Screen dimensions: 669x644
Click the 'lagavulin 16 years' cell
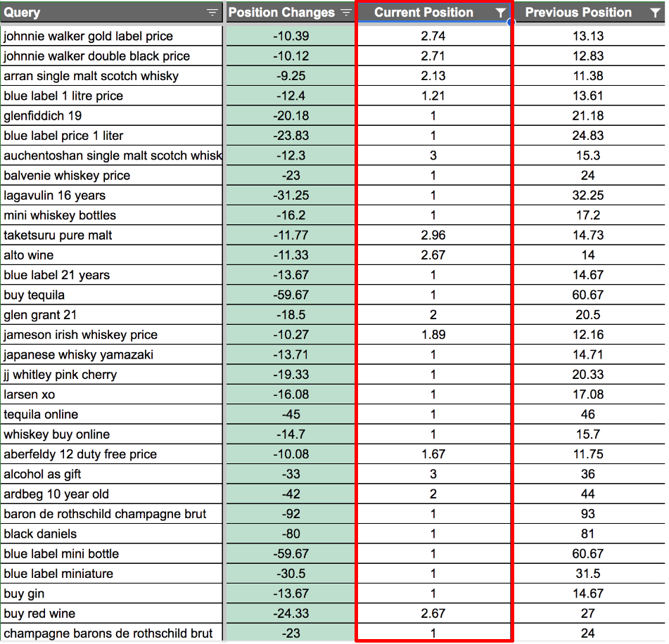[112, 195]
